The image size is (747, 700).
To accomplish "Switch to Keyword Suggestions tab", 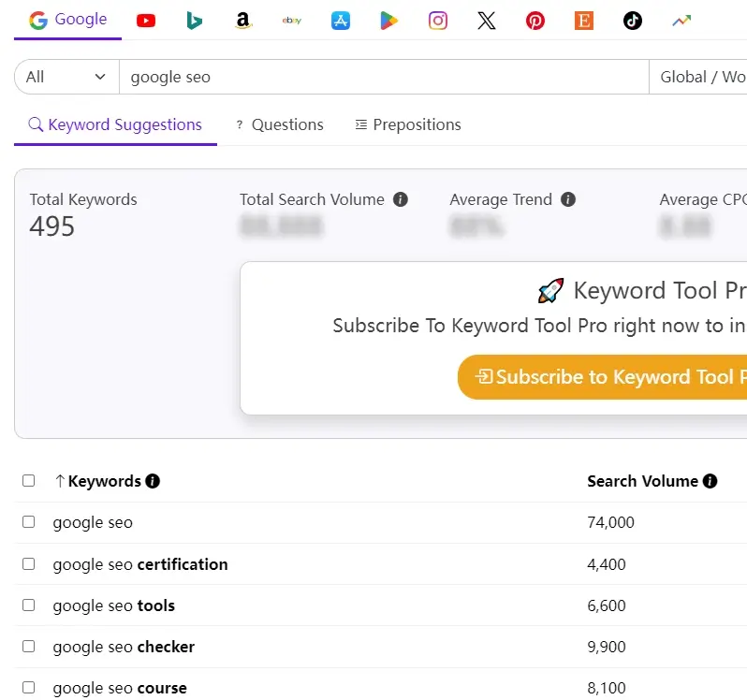I will pyautogui.click(x=115, y=124).
